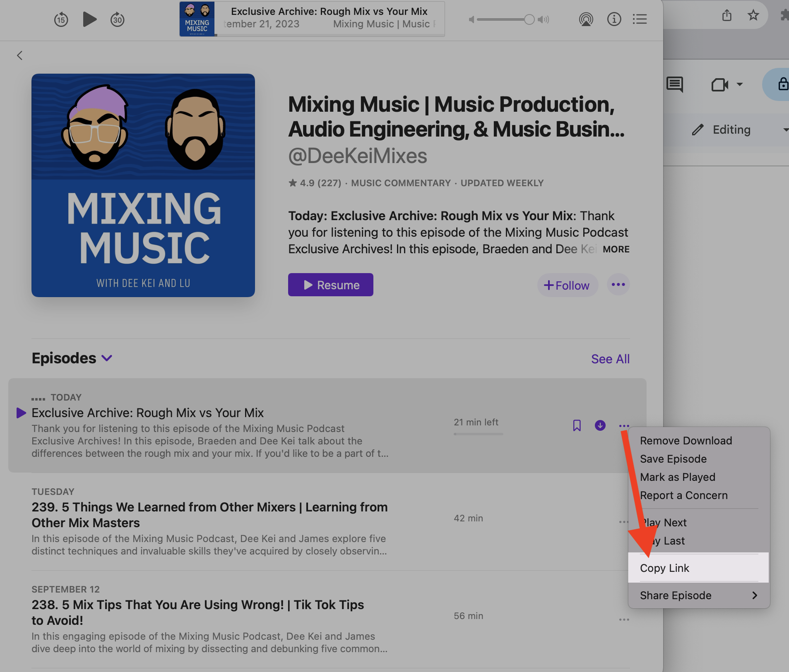The image size is (789, 672).
Task: Open Exclusive Archive: Rough Mix episode title
Action: click(x=147, y=413)
